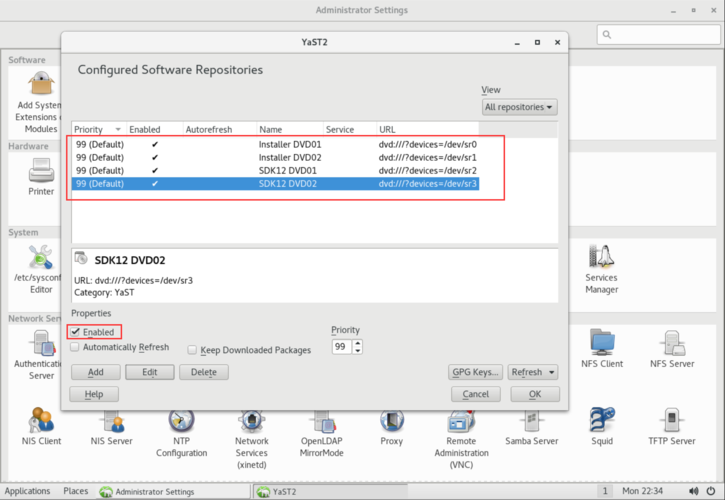Open the Services Manager module
Image resolution: width=725 pixels, height=500 pixels.
(602, 257)
